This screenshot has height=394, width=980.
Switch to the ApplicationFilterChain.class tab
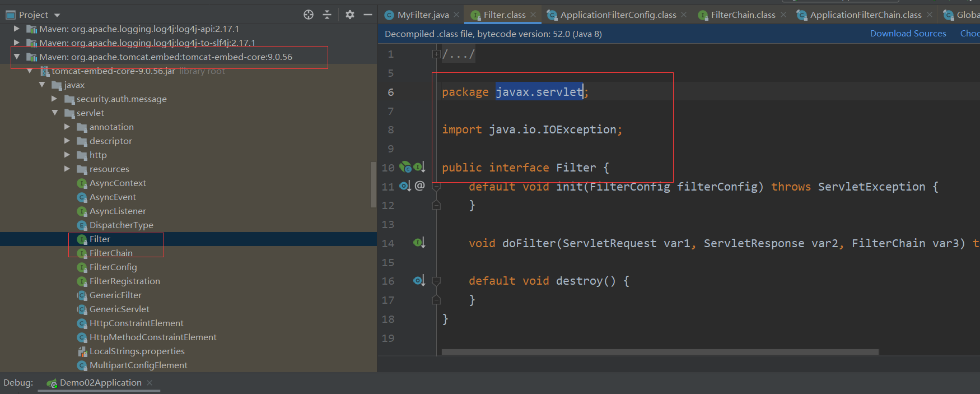click(x=866, y=15)
